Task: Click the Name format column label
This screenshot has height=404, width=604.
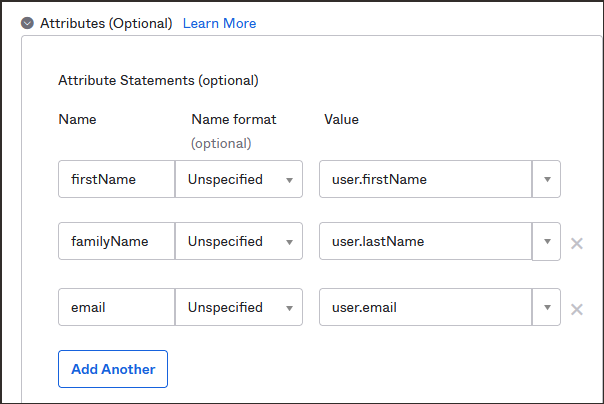Action: point(233,119)
